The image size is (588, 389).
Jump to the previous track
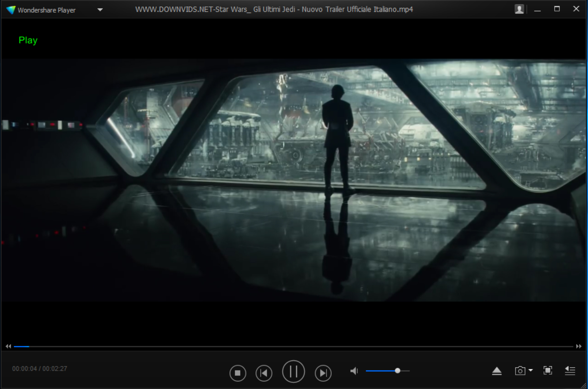(264, 373)
